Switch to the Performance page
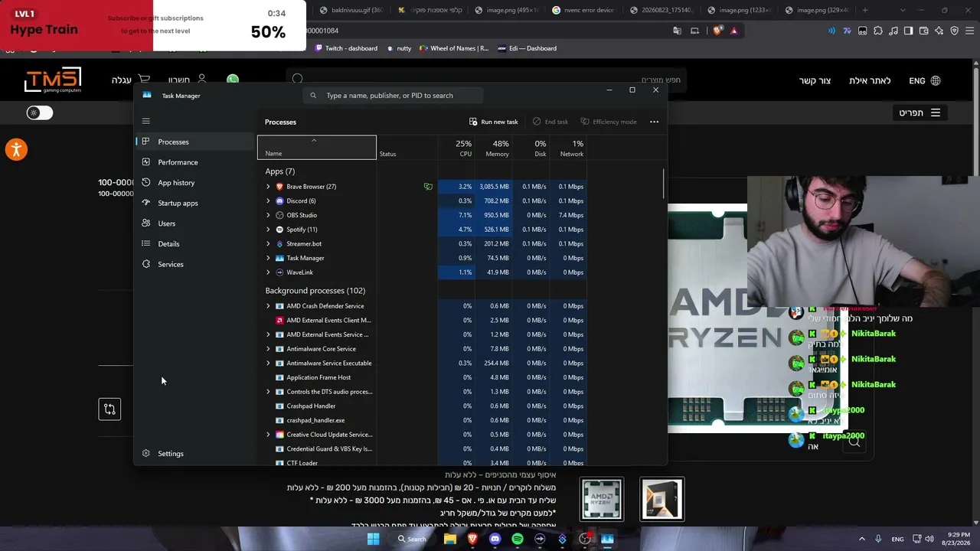 click(194, 162)
